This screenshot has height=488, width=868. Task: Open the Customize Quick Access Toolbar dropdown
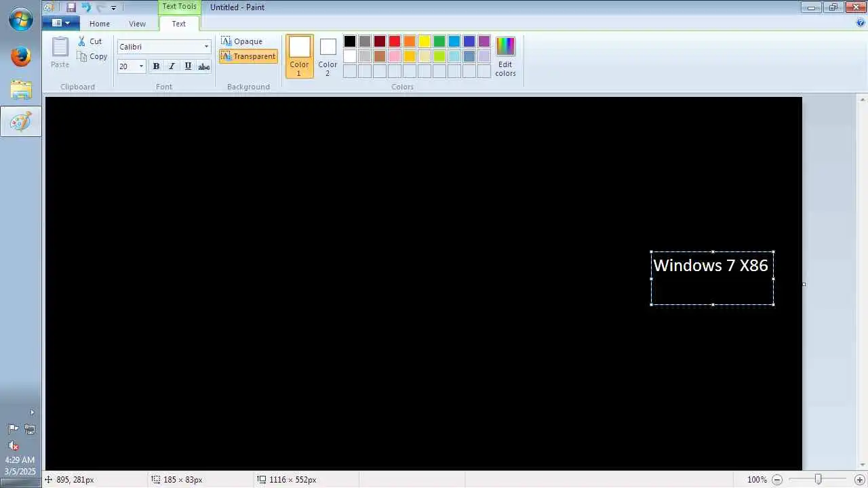[x=113, y=7]
